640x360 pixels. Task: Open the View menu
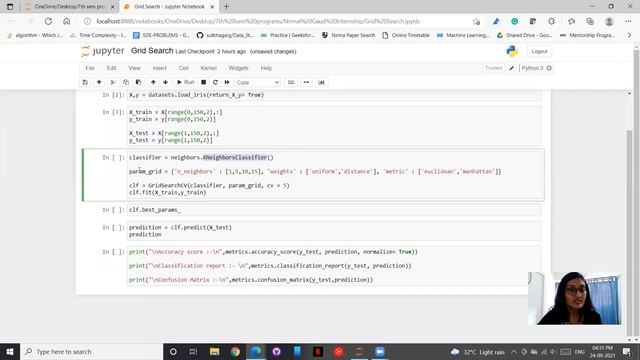(134, 68)
